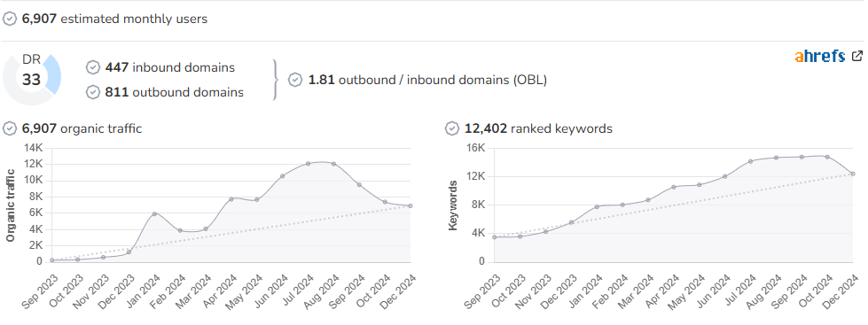This screenshot has width=868, height=325.
Task: Select '447 inbound domains' text
Action: (x=170, y=67)
